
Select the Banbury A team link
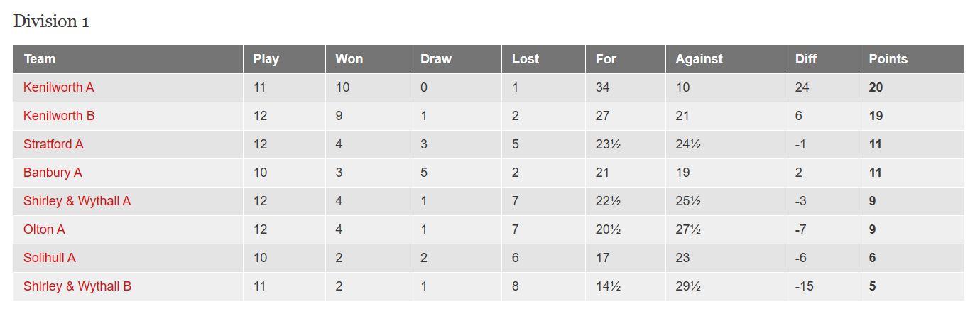coord(53,173)
